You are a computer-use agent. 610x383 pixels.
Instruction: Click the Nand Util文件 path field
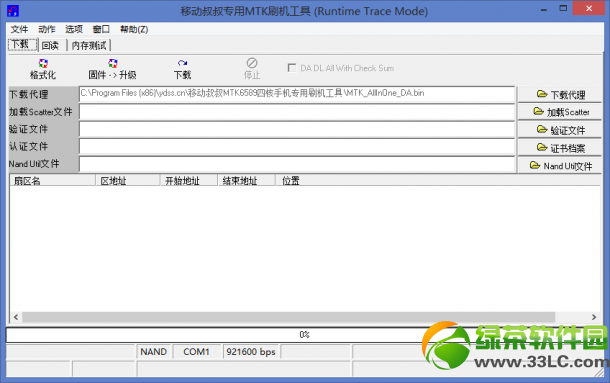tap(297, 164)
